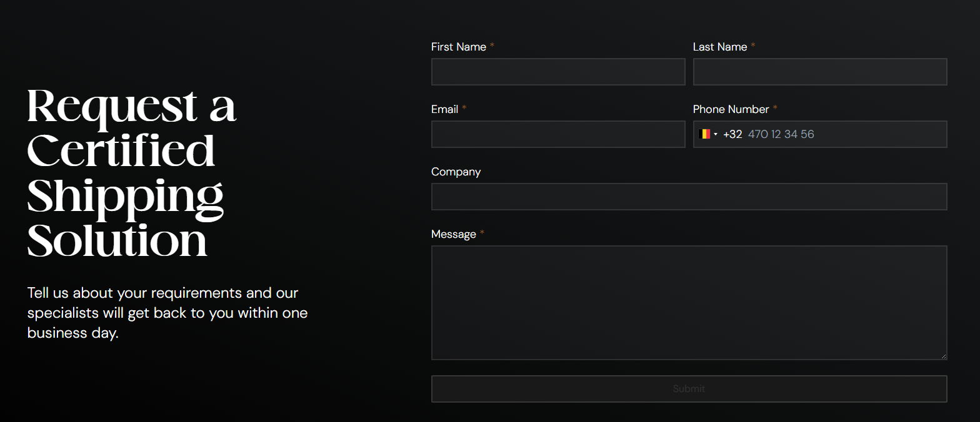
Task: Click the "Email" label
Action: pos(445,109)
